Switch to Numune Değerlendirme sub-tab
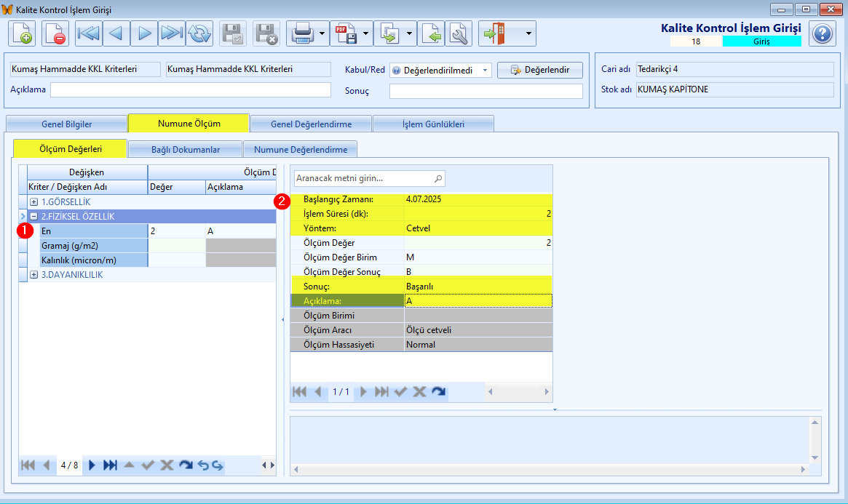Screen dimensions: 848x504 coord(300,149)
